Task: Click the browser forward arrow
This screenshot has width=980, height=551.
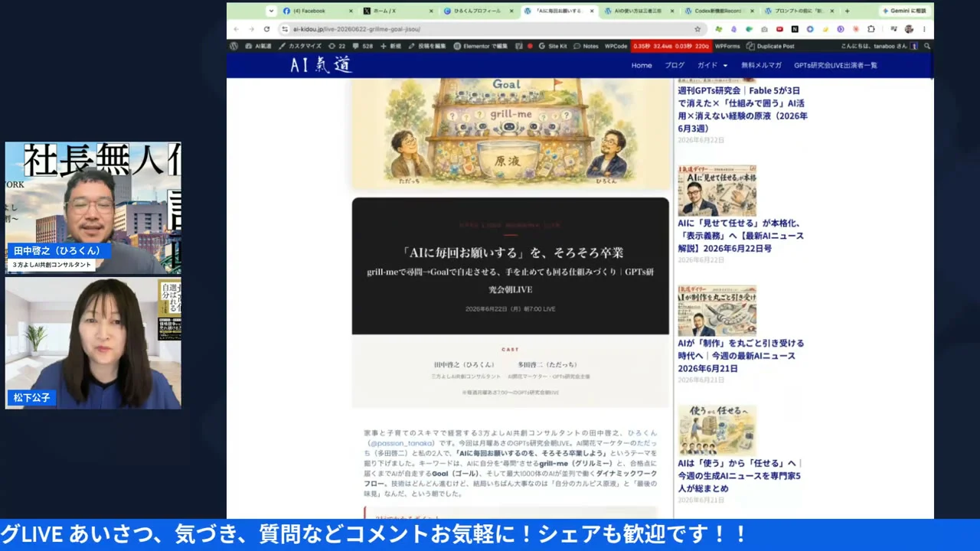Action: pos(251,29)
